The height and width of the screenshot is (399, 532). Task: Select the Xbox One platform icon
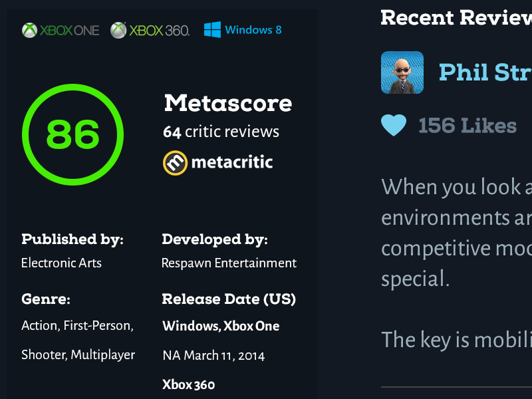click(x=61, y=30)
